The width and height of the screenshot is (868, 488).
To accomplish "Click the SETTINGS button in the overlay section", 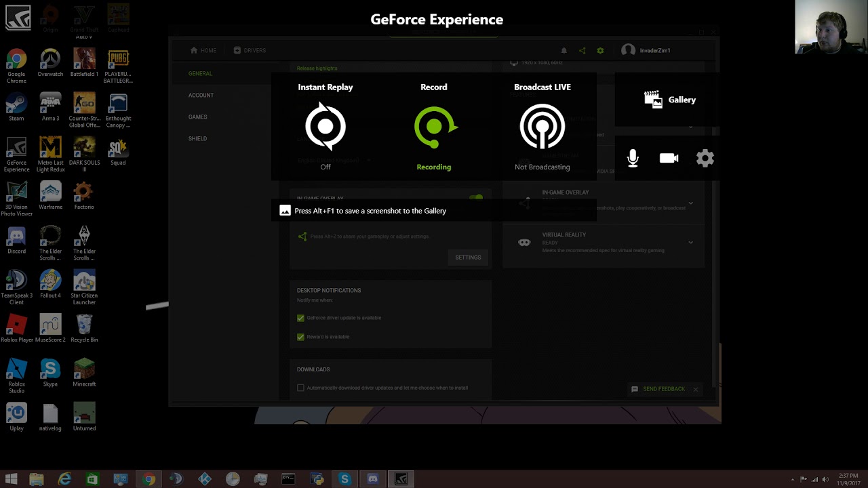I will tap(468, 258).
